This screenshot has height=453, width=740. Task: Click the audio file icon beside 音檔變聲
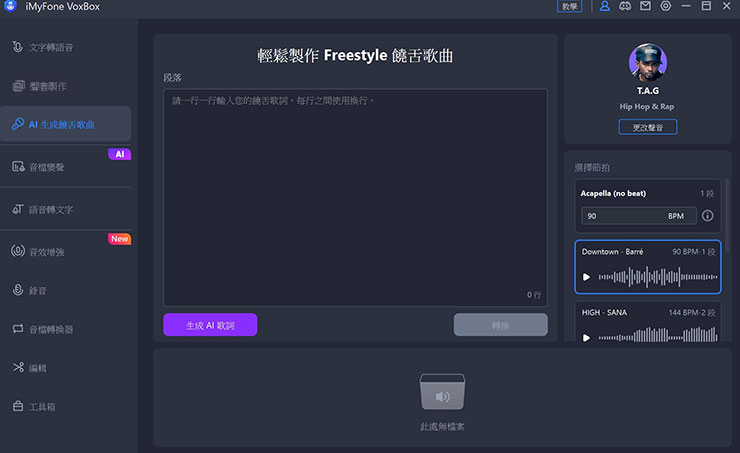[x=18, y=167]
